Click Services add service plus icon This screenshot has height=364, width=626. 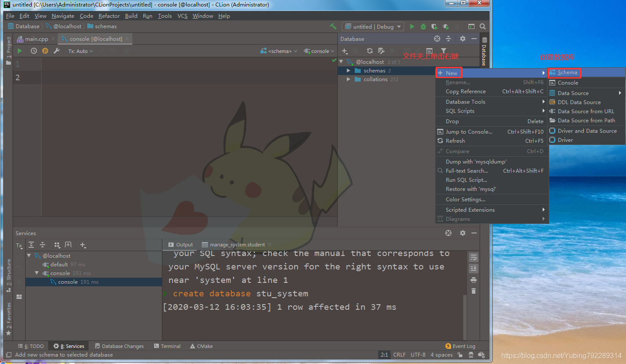coord(83,245)
